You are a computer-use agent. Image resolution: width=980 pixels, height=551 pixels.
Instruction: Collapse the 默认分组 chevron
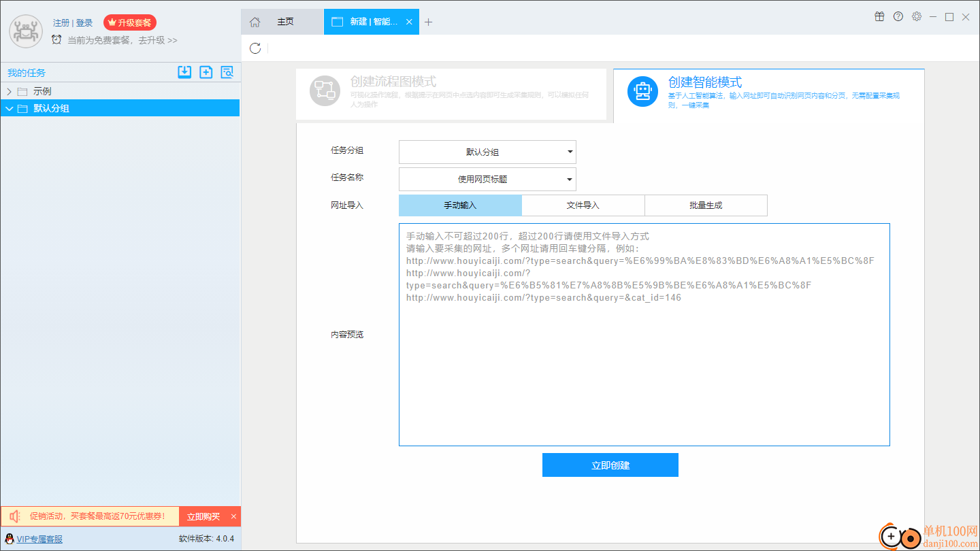(x=9, y=108)
